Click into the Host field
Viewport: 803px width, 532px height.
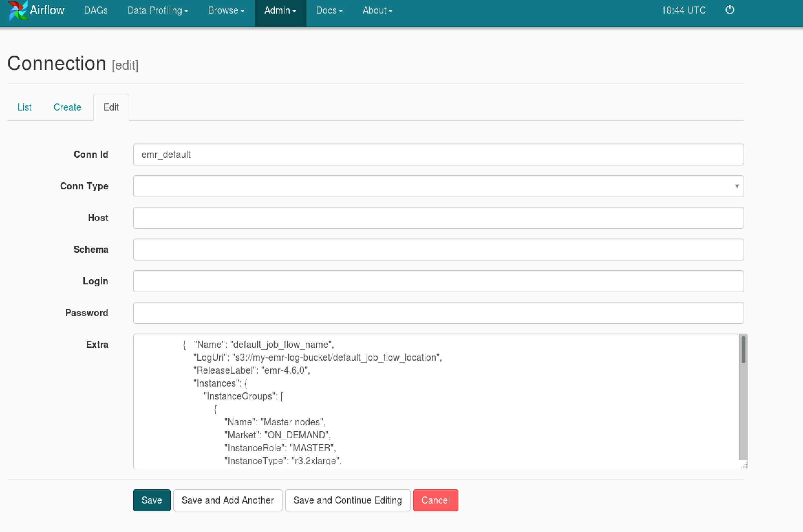pos(438,218)
